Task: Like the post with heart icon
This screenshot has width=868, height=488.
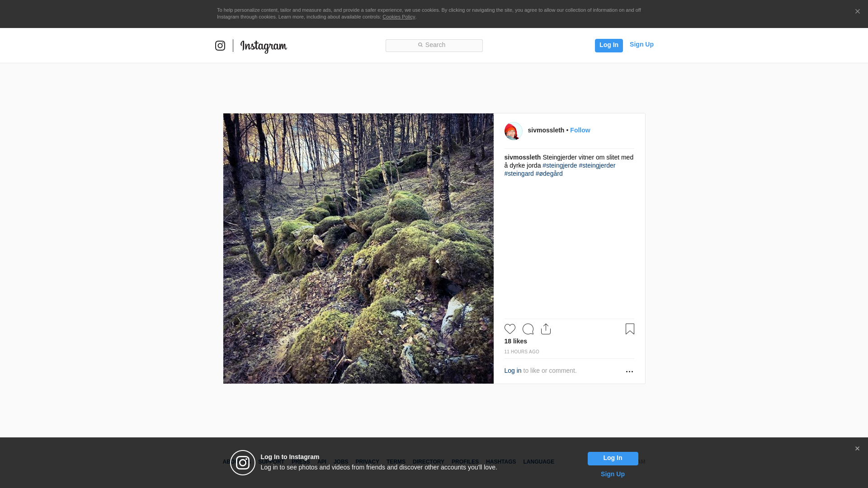Action: tap(509, 329)
